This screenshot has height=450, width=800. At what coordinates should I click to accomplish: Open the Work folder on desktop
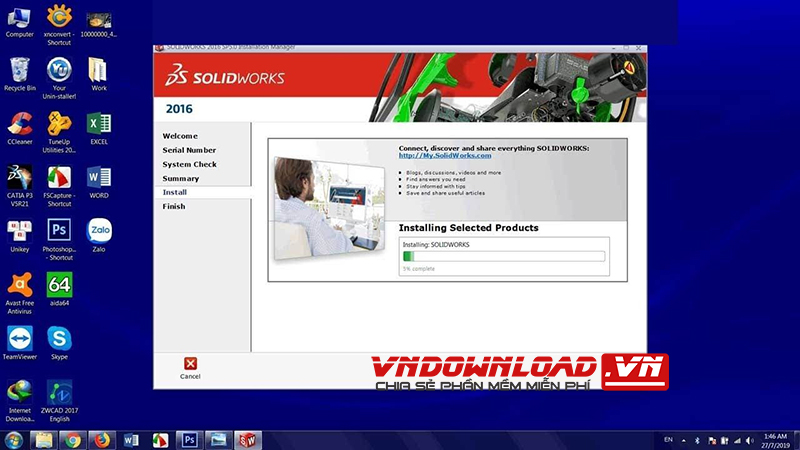click(x=98, y=74)
